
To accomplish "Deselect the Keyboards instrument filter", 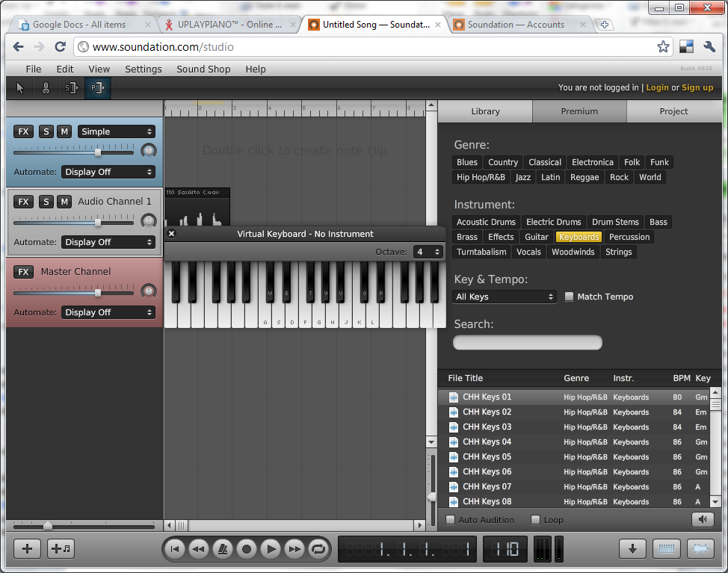I will point(579,237).
